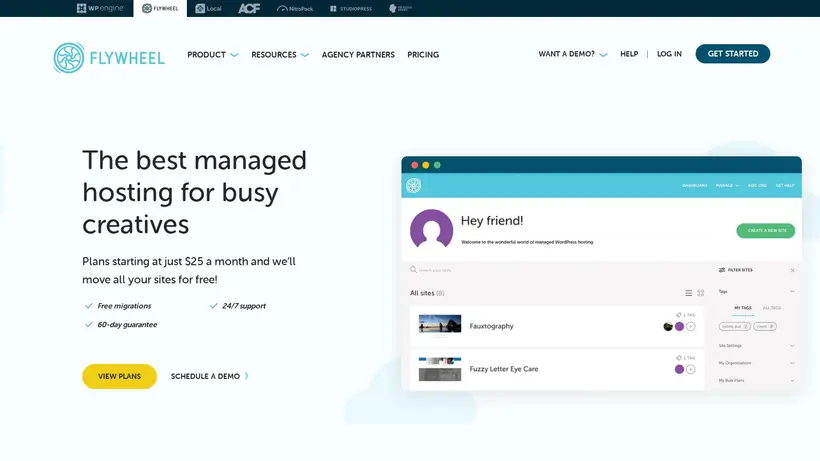The width and height of the screenshot is (820, 461).
Task: Go to the Pricing page
Action: (423, 54)
